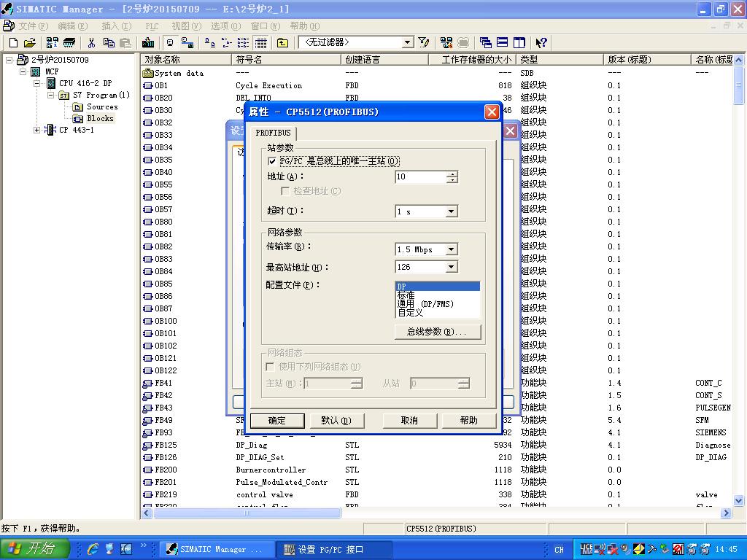Click the 确定 button in dialog
747x560 pixels.
[277, 421]
